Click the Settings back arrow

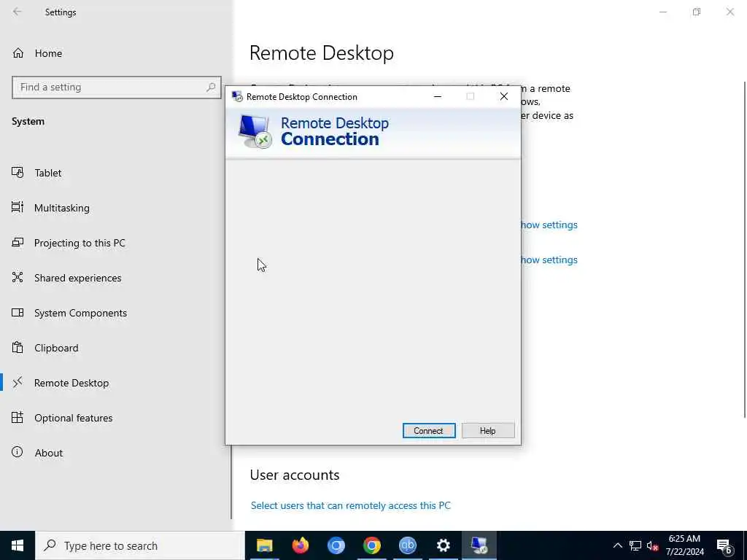tap(18, 12)
